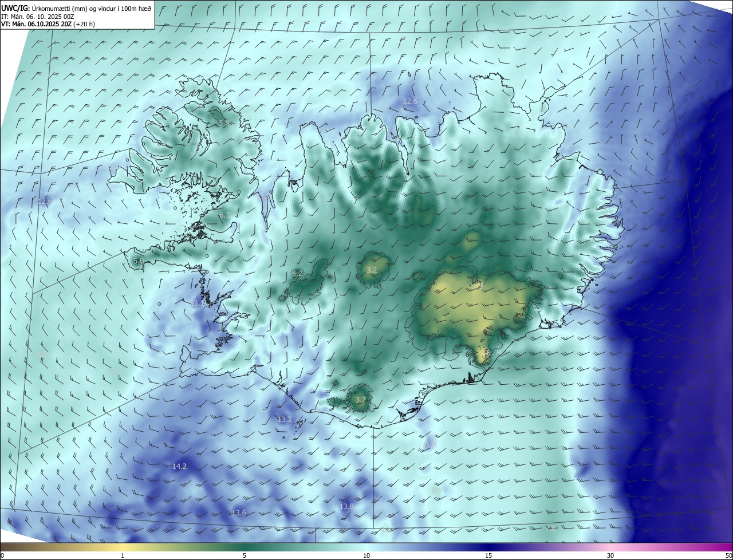Click the 5 tick label on the color legend

(x=245, y=555)
